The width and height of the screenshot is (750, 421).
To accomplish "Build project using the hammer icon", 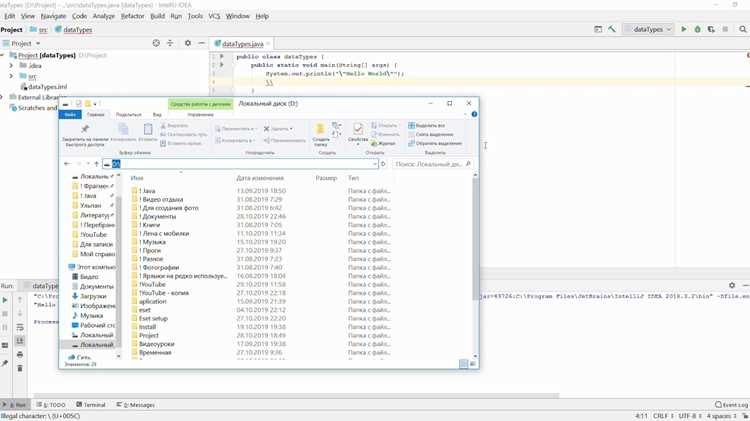I will tap(612, 29).
